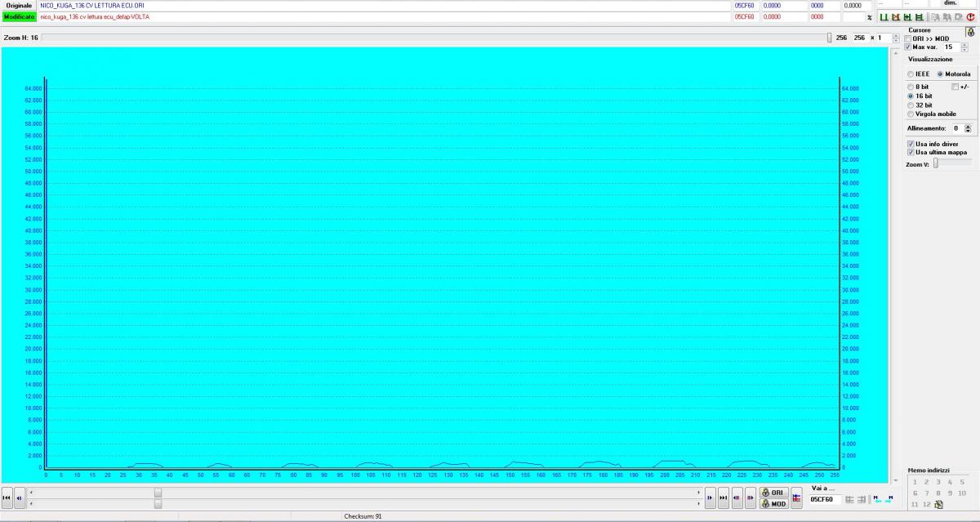
Task: Click the green Modificato label button
Action: (19, 16)
